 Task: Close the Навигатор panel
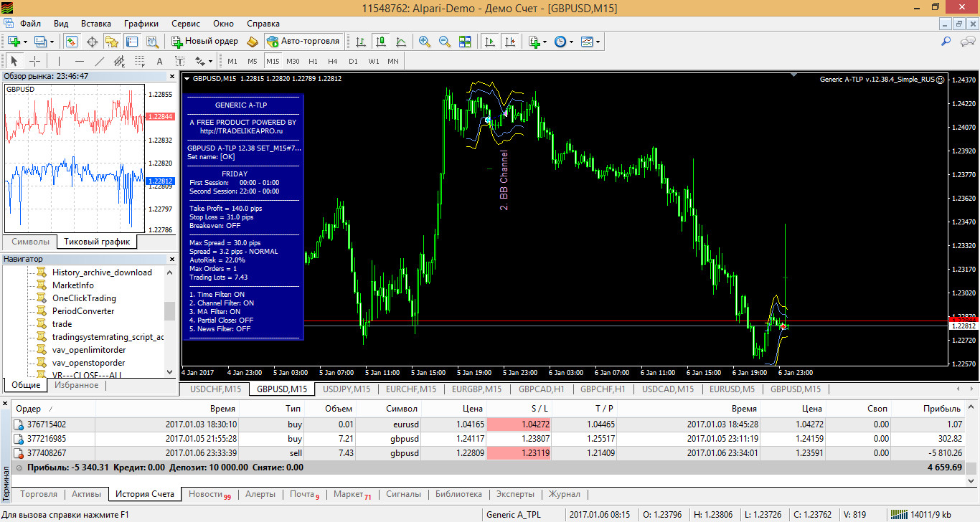(172, 259)
